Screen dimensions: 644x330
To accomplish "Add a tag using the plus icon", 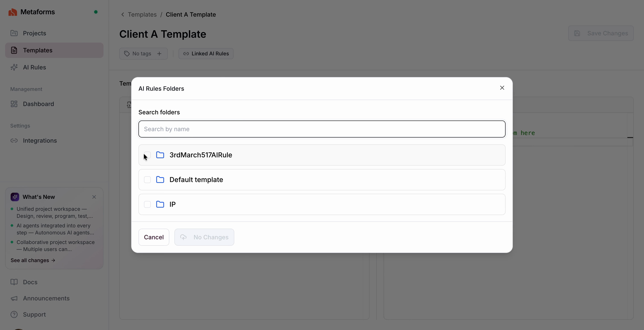I will point(159,54).
